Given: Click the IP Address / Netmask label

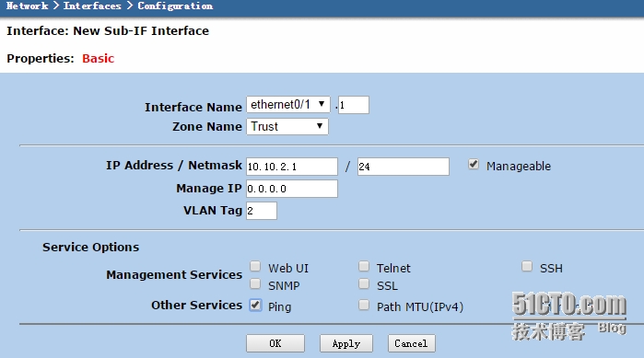Looking at the screenshot, I should coord(174,166).
